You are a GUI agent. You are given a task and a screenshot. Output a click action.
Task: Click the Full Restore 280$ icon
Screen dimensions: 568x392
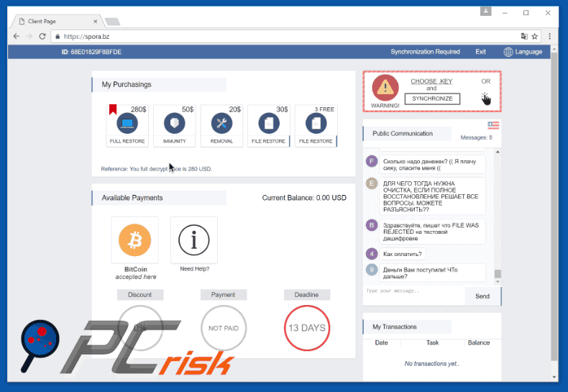[x=127, y=123]
